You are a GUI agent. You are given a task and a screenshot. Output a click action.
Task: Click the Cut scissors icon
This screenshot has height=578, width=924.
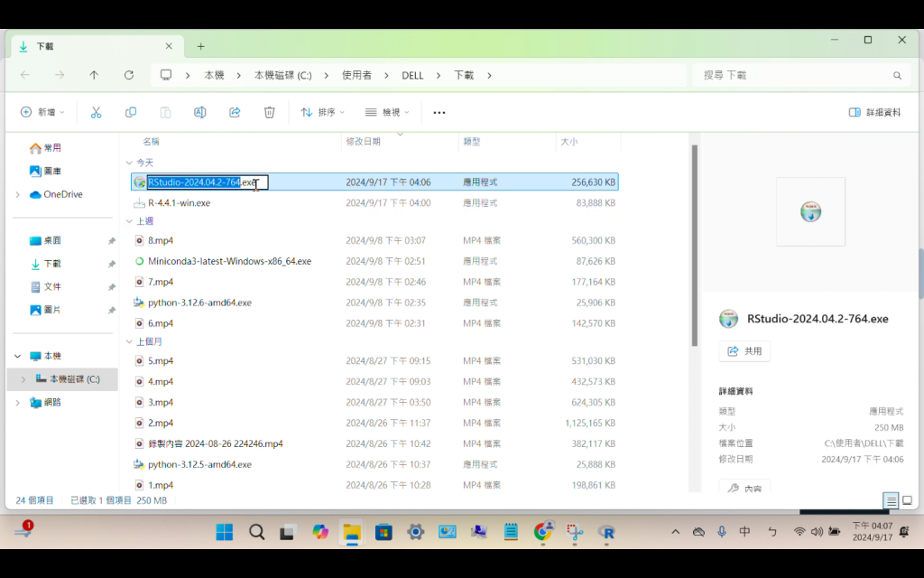tap(96, 112)
